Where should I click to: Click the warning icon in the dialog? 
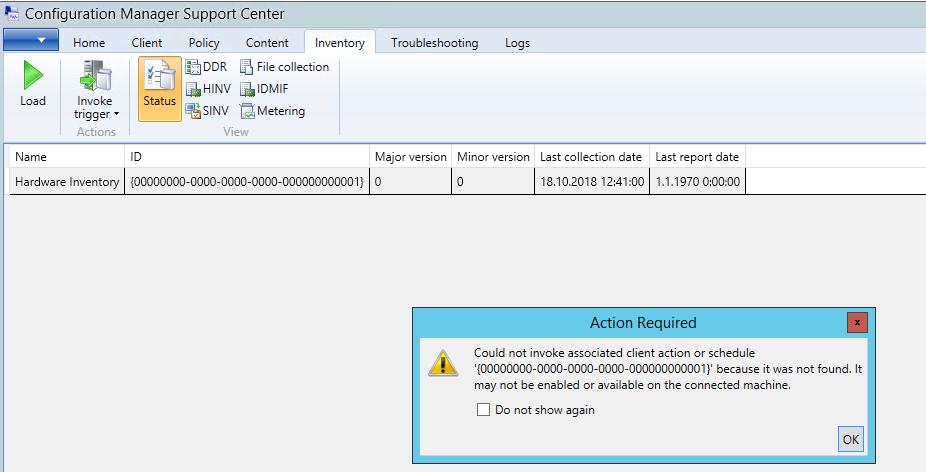pyautogui.click(x=443, y=363)
